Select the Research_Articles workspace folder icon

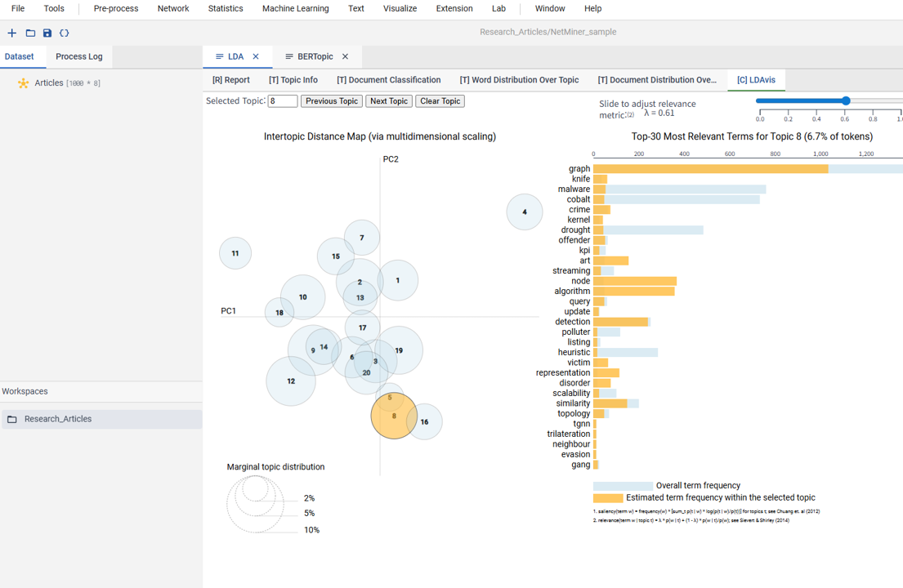[x=12, y=419]
